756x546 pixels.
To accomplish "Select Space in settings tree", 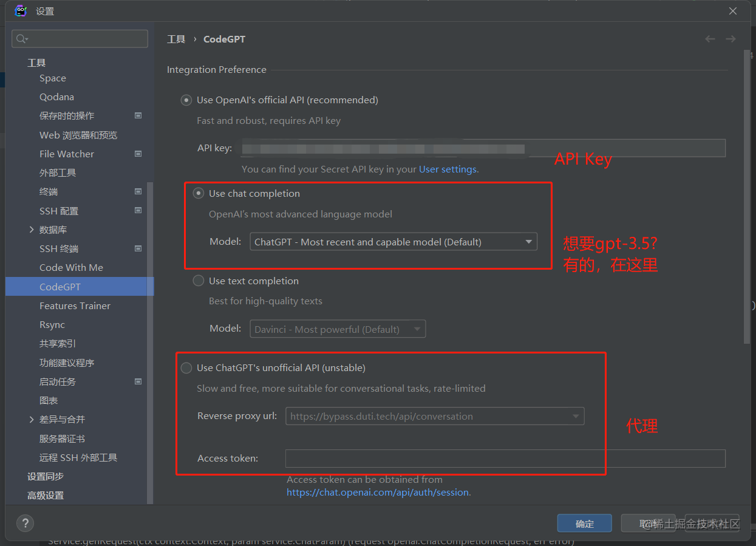I will point(53,78).
